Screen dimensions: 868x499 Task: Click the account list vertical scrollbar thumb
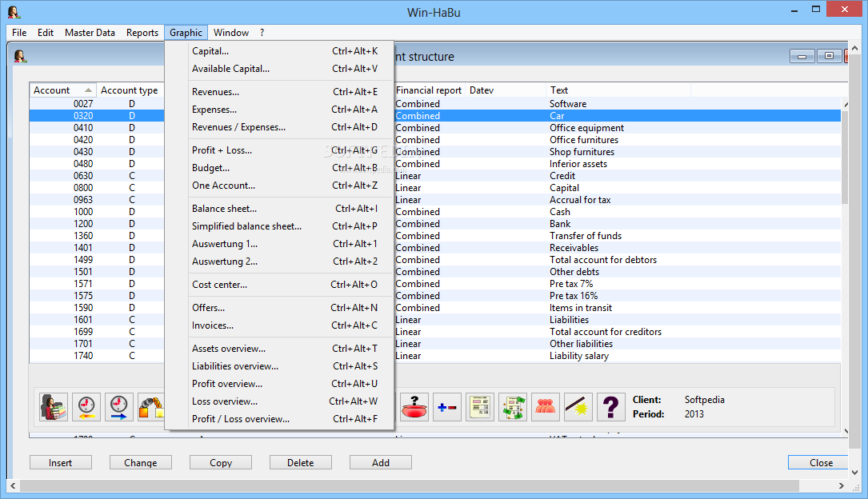(845, 157)
